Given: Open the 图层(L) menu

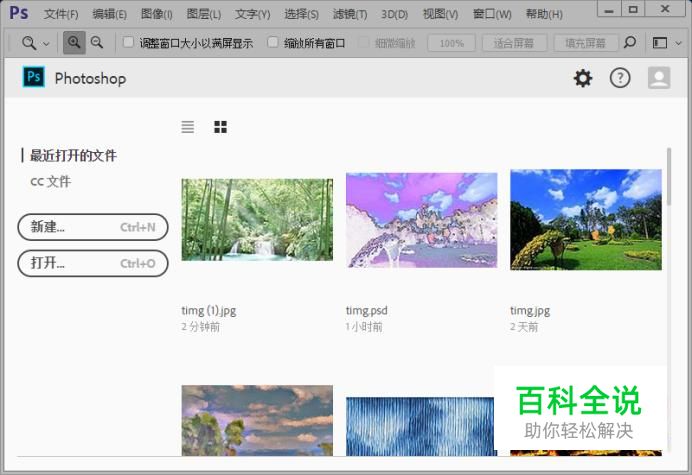Looking at the screenshot, I should point(203,14).
